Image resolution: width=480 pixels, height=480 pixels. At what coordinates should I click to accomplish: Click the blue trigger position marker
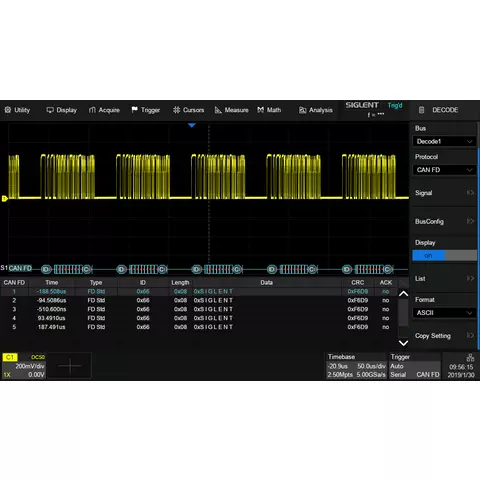(192, 125)
